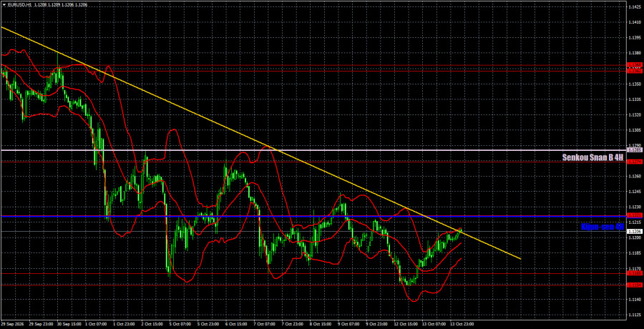Click the 1.1245 price scale value

[634, 192]
